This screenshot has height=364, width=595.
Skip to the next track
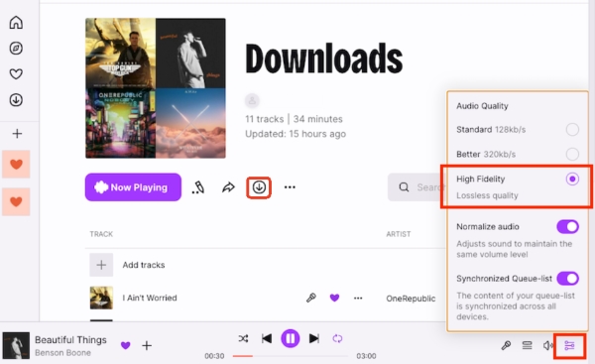coord(313,338)
